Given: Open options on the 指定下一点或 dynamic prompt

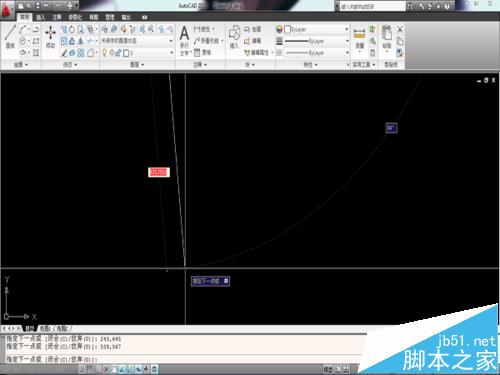Looking at the screenshot, I should pos(226,281).
